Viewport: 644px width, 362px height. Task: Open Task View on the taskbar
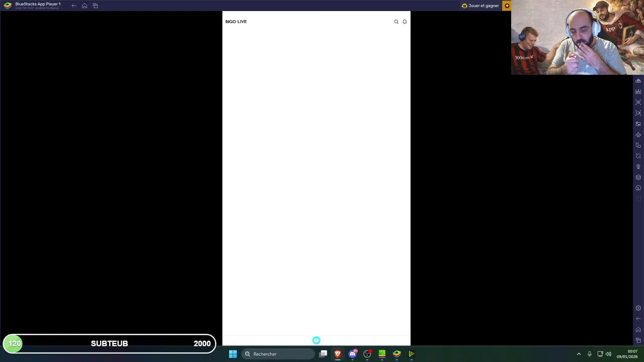point(323,354)
